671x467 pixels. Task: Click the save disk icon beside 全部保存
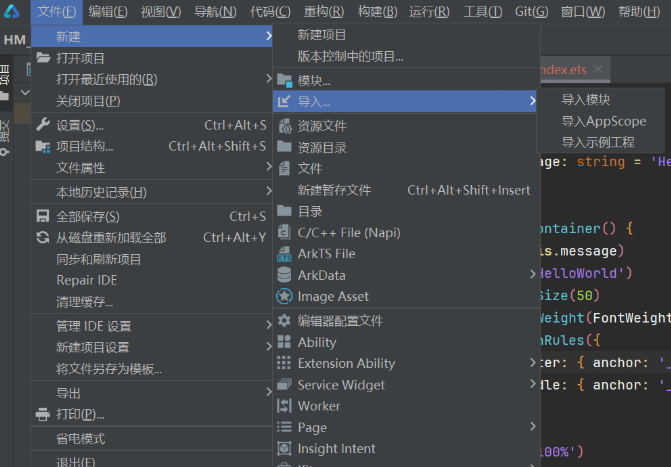click(43, 216)
